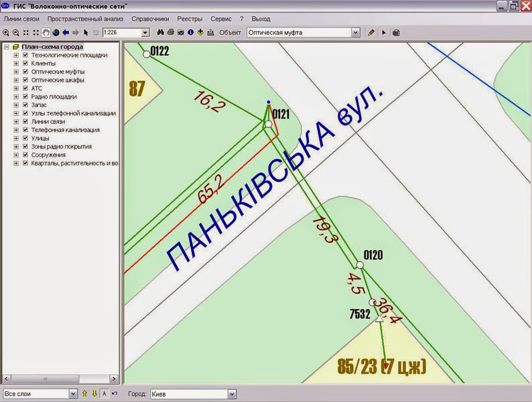
Task: Click the yellow download arrow icon
Action: (200, 32)
